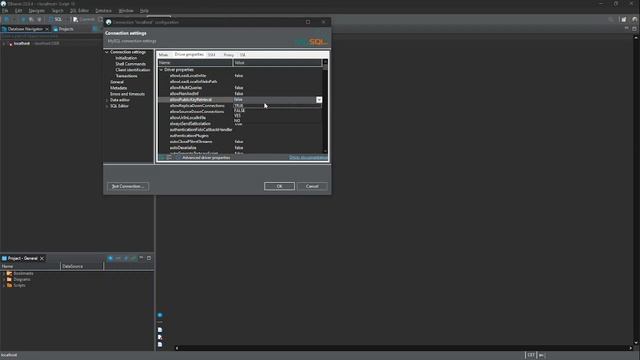Open the Database menu
The image size is (640, 360).
tap(103, 11)
